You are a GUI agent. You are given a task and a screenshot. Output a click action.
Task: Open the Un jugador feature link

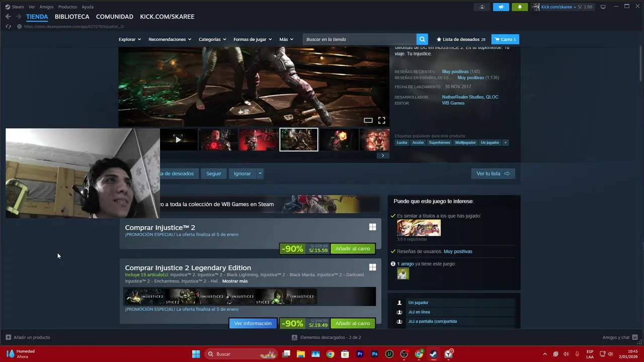click(418, 303)
